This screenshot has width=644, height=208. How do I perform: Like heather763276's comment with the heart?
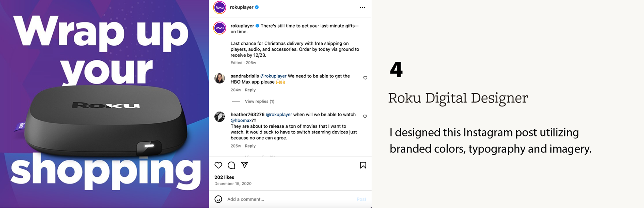point(365,116)
